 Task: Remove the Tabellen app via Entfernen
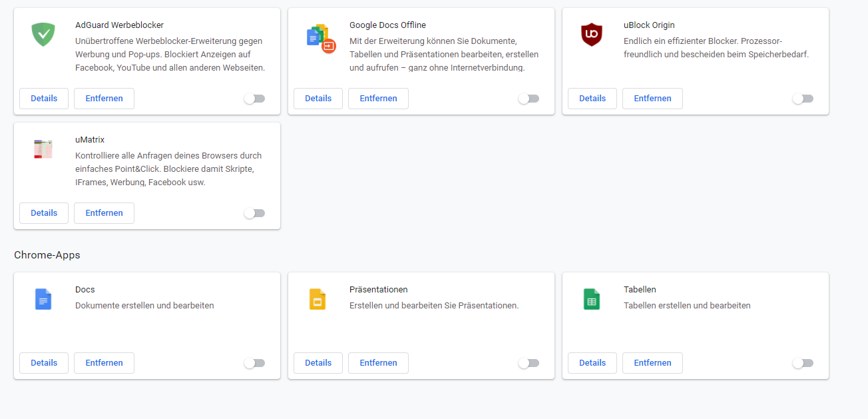point(652,363)
